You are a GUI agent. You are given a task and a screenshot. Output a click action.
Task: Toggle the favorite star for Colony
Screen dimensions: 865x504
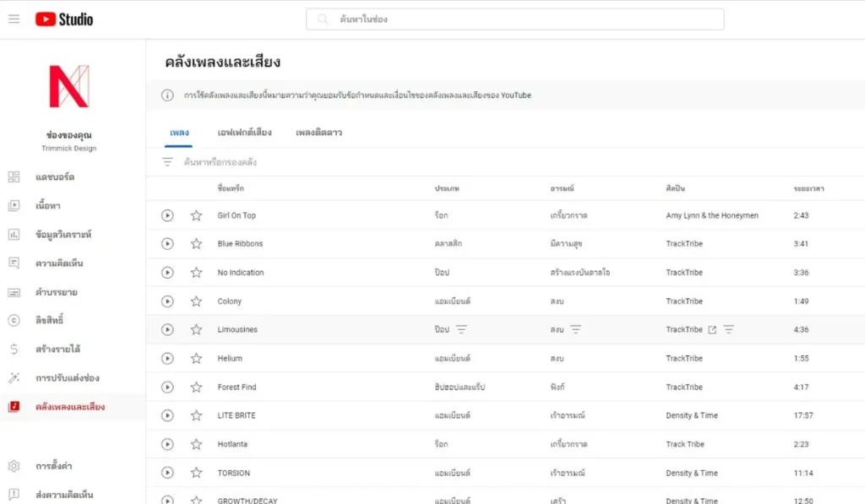point(196,301)
